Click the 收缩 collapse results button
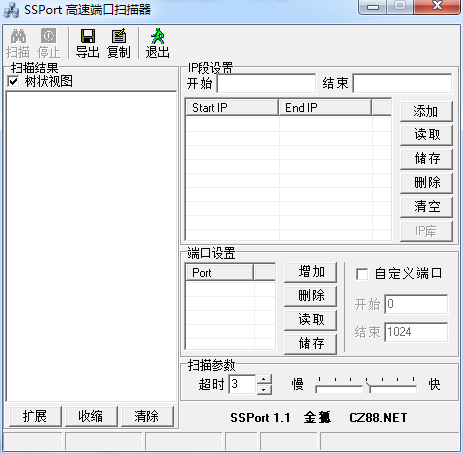Screen dimensions: 463x454 click(91, 416)
